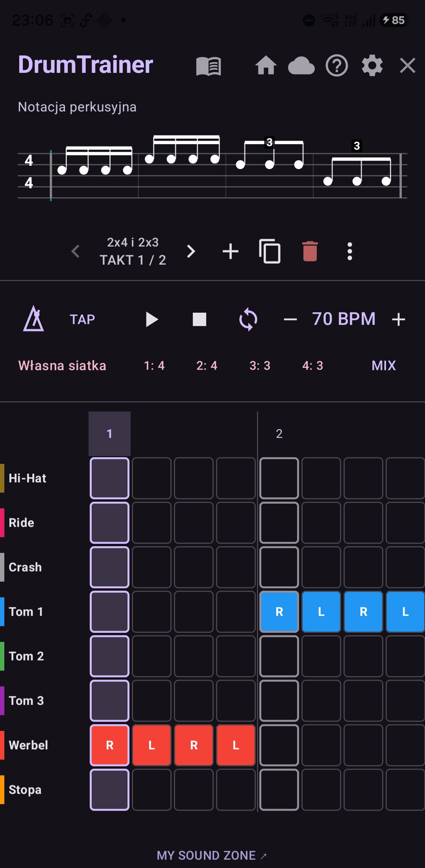Screen dimensions: 425x868
Task: Change beat 4 subdivision 4: 3
Action: (312, 365)
